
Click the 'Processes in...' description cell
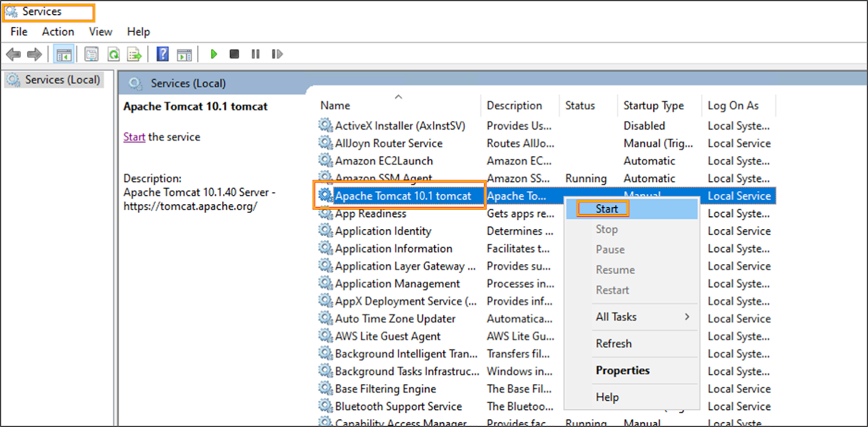520,283
